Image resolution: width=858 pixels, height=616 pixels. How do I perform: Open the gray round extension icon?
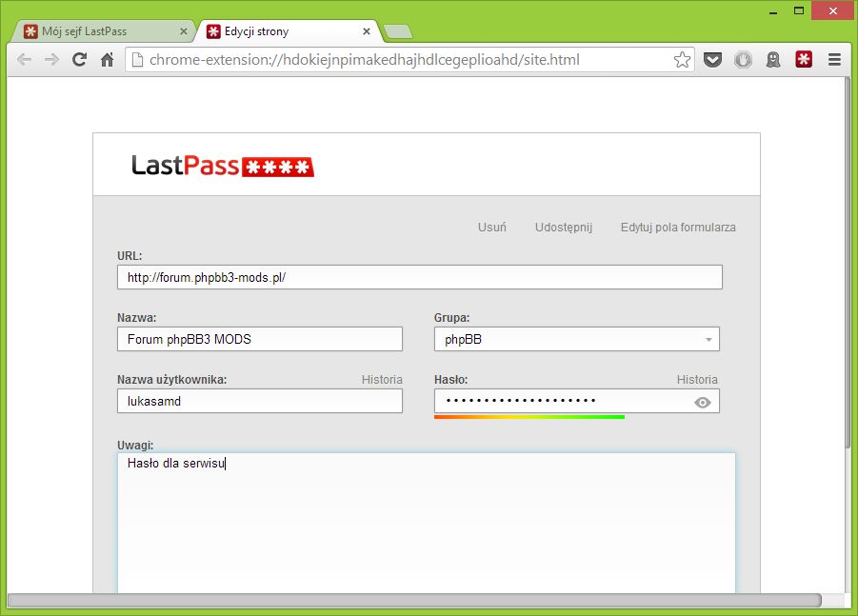743,60
